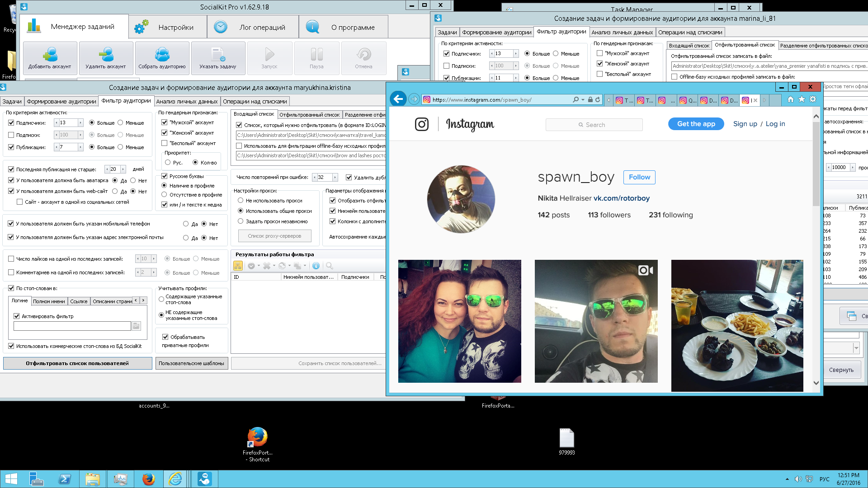Screen dimensions: 868x488
Task: Toggle the 'Мужской' аккаунт checkbox in maryukhina window
Action: [x=165, y=122]
